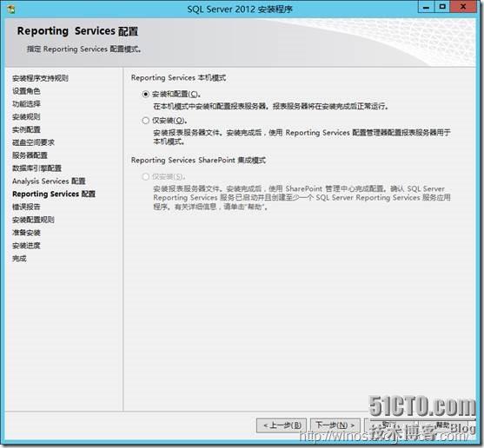
Task: Open the 数据库引擎配置 step
Action: tap(36, 168)
